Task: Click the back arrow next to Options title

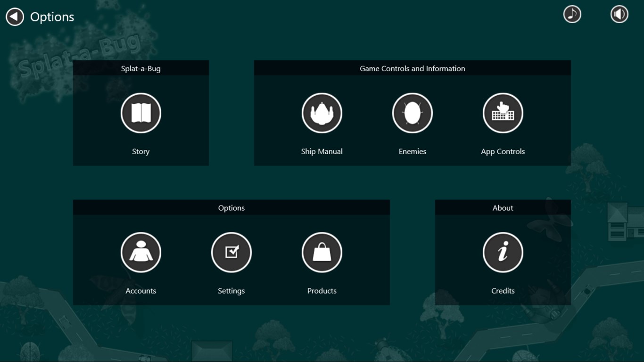Action: [15, 17]
